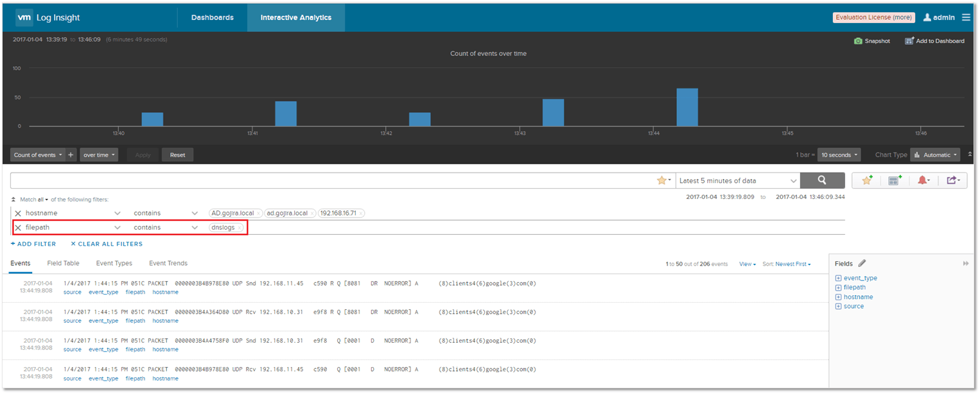Add current query to favorites star-plus
The width and height of the screenshot is (980, 394).
pyautogui.click(x=867, y=180)
